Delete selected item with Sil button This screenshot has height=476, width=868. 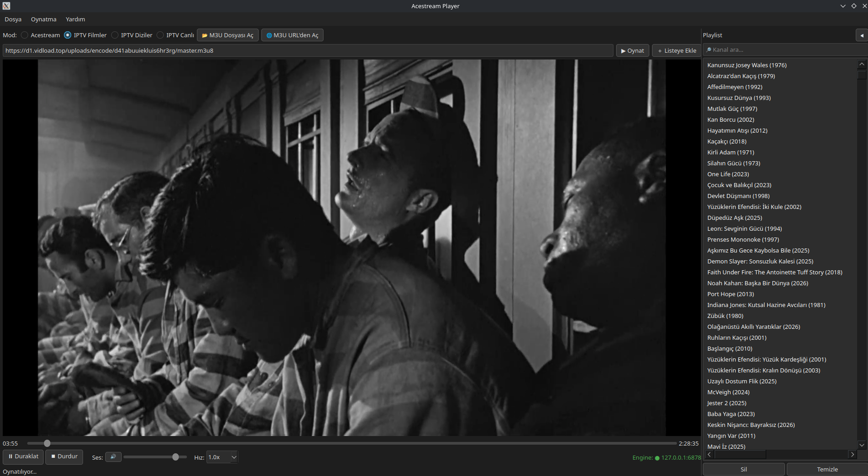(744, 469)
